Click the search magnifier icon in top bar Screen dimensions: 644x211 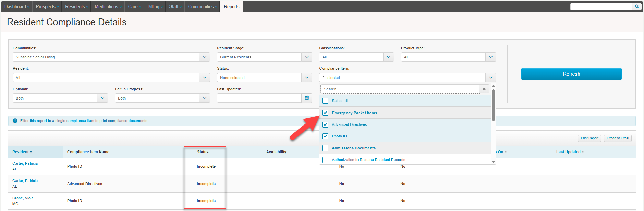coord(637,6)
